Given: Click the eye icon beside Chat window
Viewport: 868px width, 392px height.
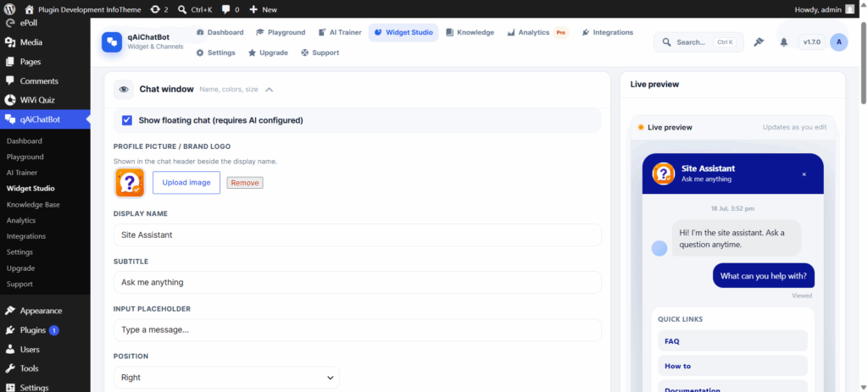Looking at the screenshot, I should [124, 89].
